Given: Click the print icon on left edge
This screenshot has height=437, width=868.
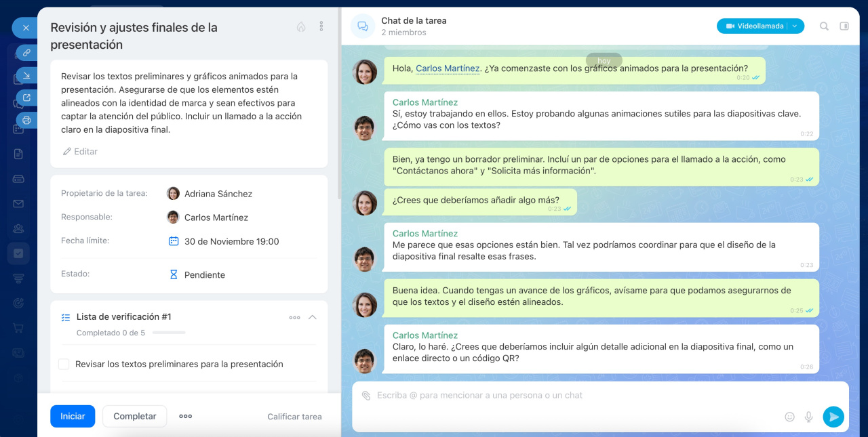Looking at the screenshot, I should tap(26, 121).
